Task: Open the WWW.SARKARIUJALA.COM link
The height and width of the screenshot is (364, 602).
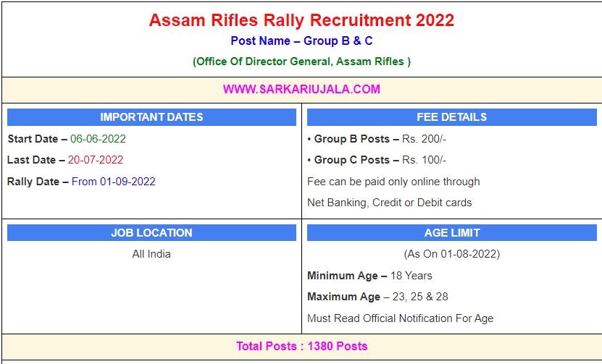Action: (301, 90)
